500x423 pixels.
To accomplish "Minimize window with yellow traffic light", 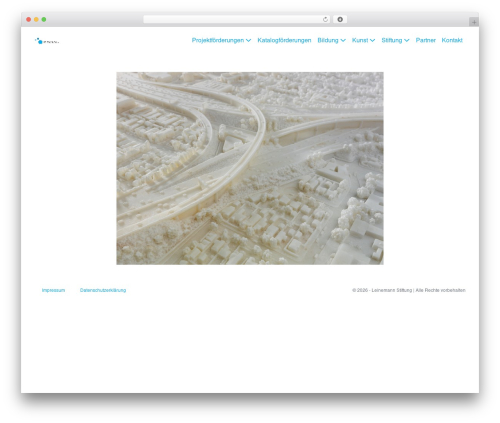I will [x=36, y=19].
